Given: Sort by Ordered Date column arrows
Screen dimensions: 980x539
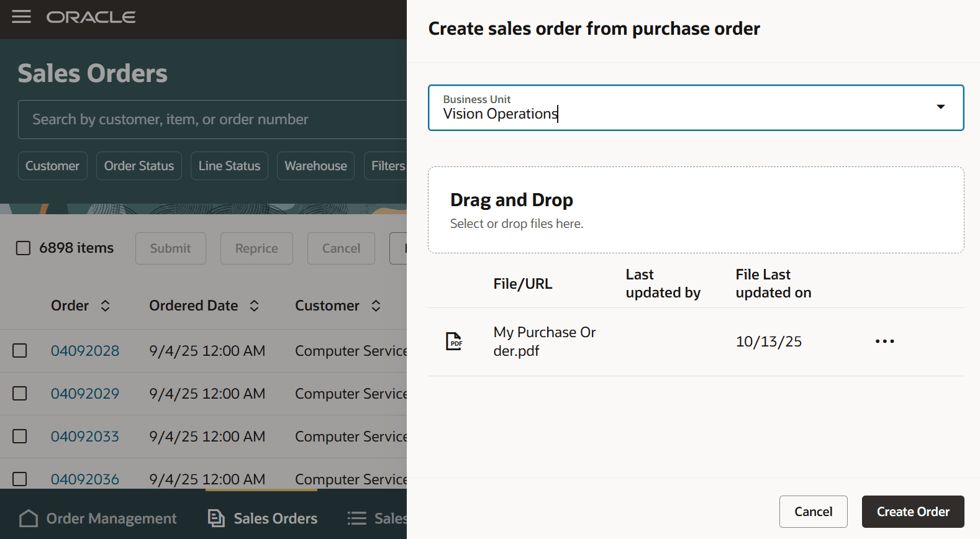Looking at the screenshot, I should tap(254, 306).
